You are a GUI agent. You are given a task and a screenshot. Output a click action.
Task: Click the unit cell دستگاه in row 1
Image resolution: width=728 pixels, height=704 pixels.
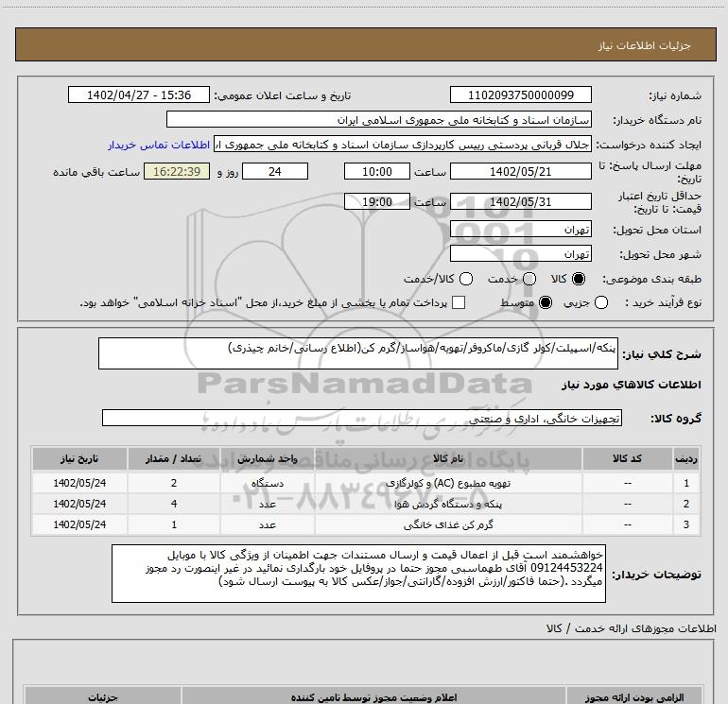pos(268,483)
